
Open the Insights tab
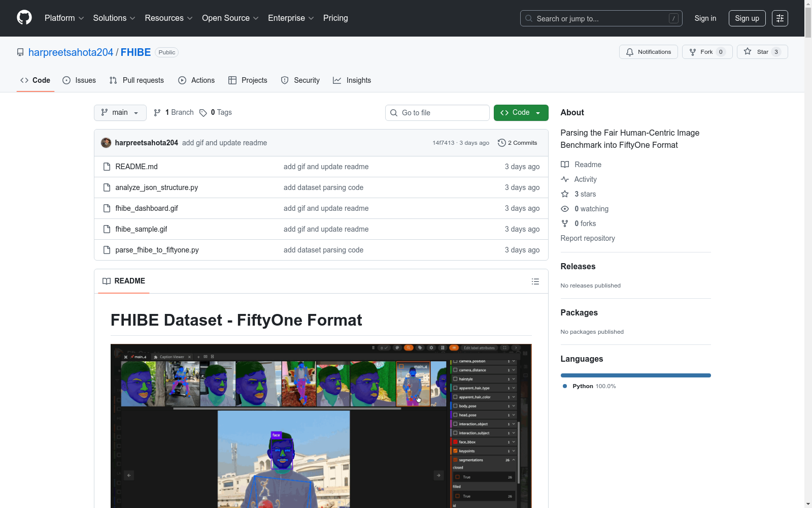pos(352,80)
